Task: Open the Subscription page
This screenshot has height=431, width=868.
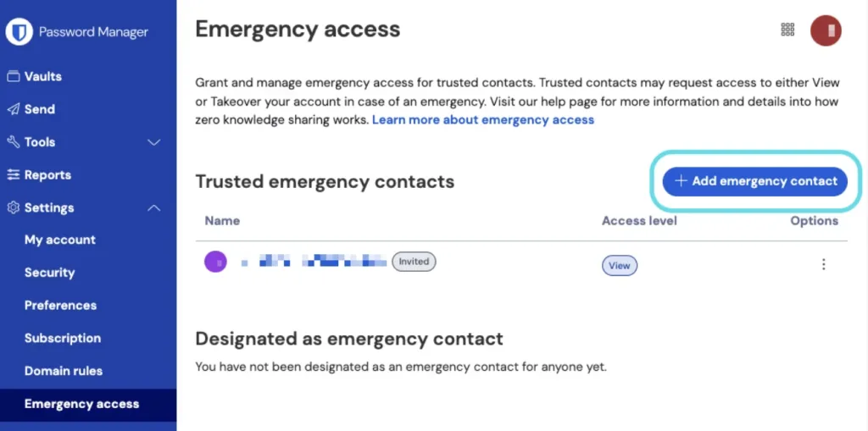Action: (x=63, y=338)
